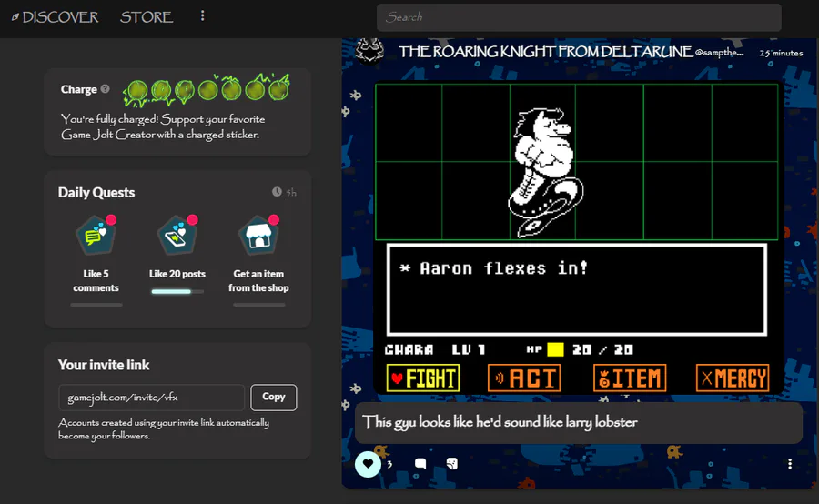
Task: Open the Roaring Knight poster's avatar
Action: point(369,51)
